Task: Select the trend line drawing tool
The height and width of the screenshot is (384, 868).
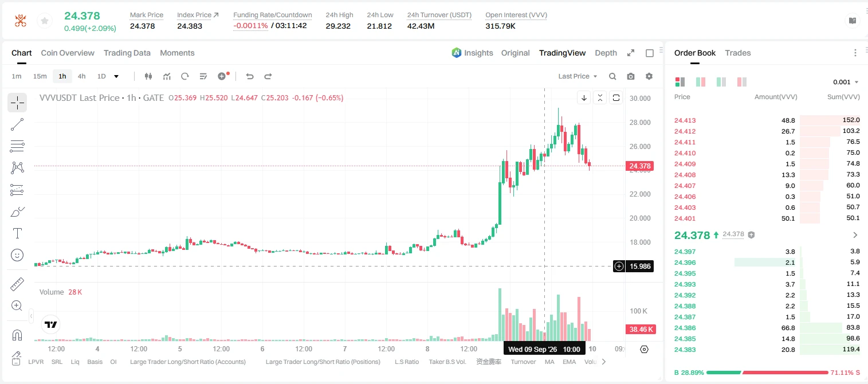Action: coord(17,124)
